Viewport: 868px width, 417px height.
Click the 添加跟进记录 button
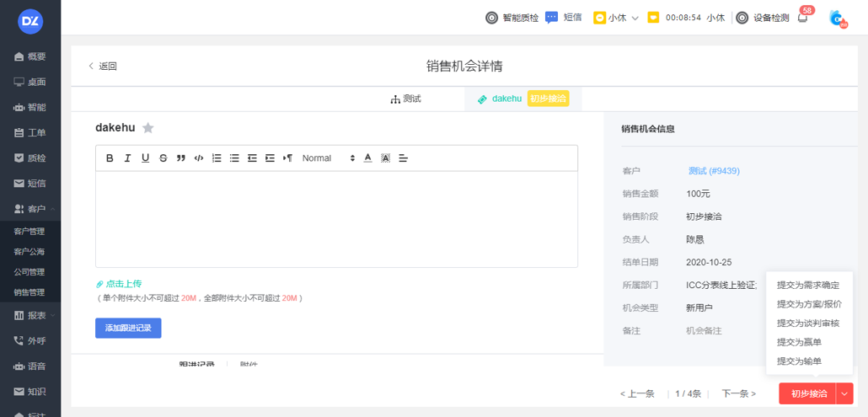click(128, 328)
